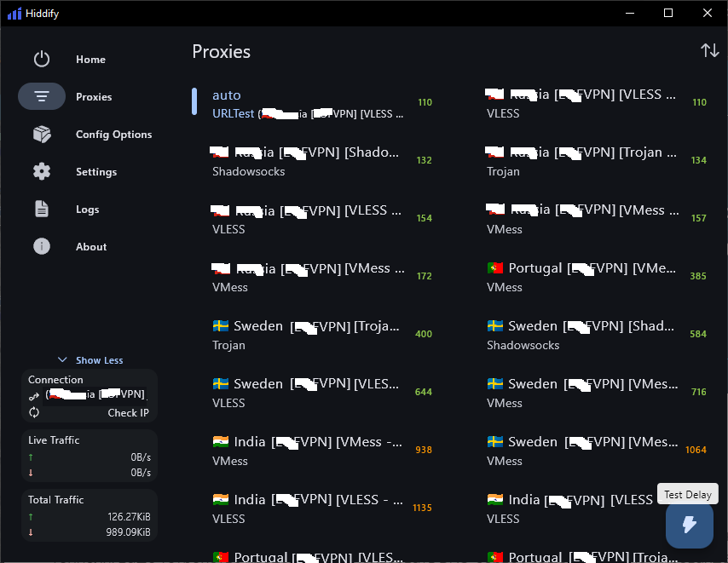The height and width of the screenshot is (563, 728).
Task: Go to the Home menu item
Action: point(90,60)
